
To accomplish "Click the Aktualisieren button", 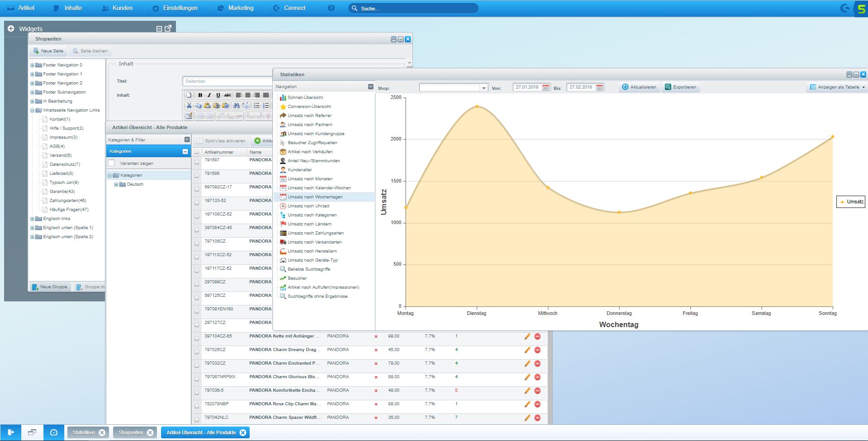I will pos(639,87).
